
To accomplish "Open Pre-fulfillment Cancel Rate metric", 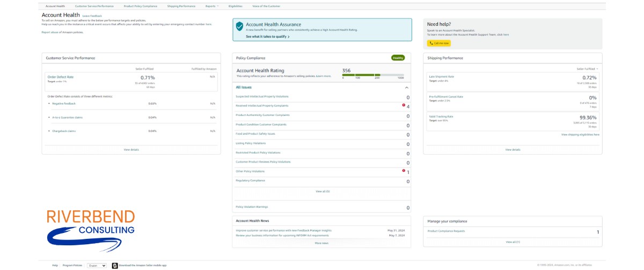I will click(446, 97).
